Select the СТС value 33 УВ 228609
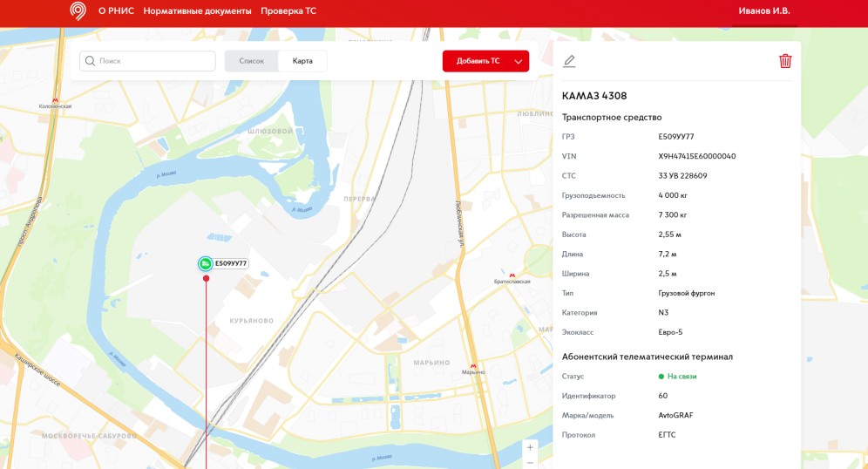868x469 pixels. 682,175
